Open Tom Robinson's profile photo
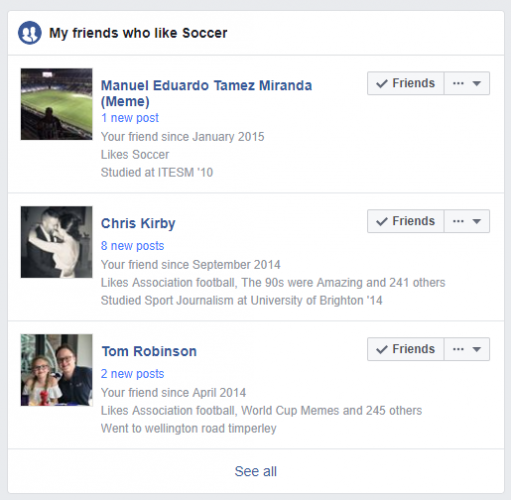This screenshot has width=511, height=500. coord(57,370)
